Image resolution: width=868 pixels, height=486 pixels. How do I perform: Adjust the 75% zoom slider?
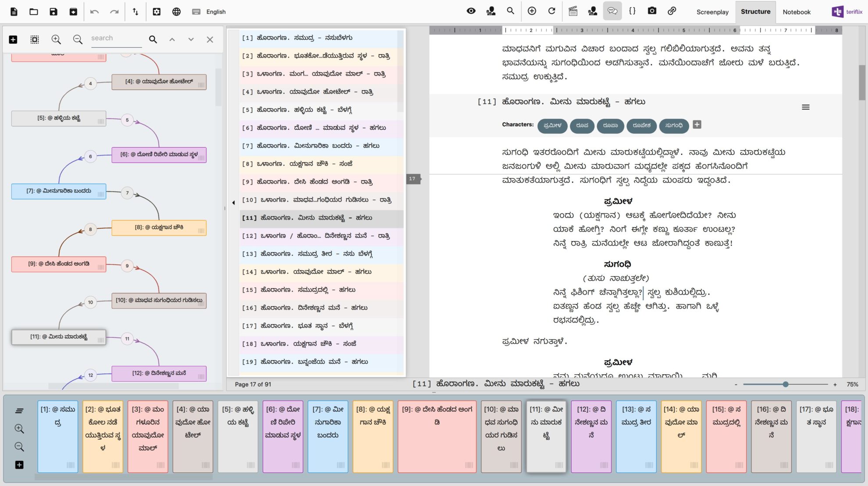(785, 384)
